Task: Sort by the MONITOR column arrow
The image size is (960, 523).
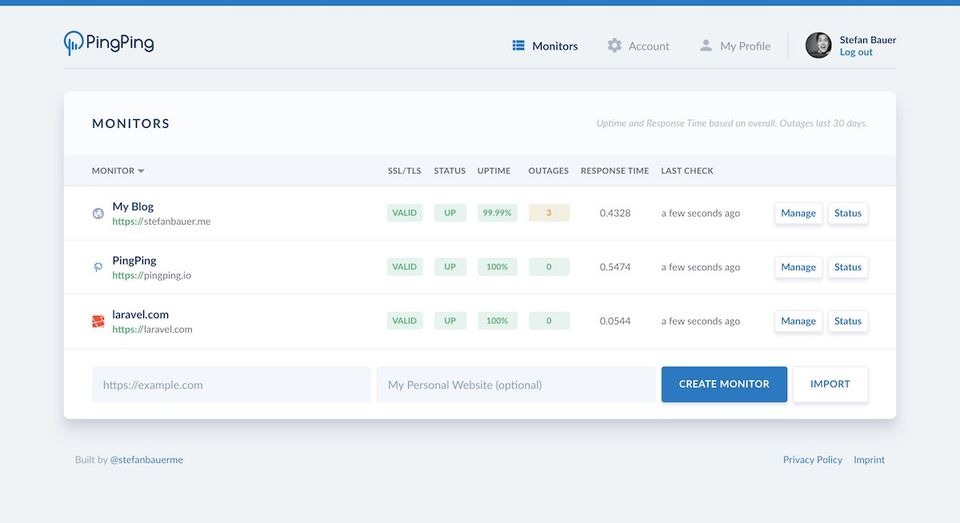Action: pos(141,171)
